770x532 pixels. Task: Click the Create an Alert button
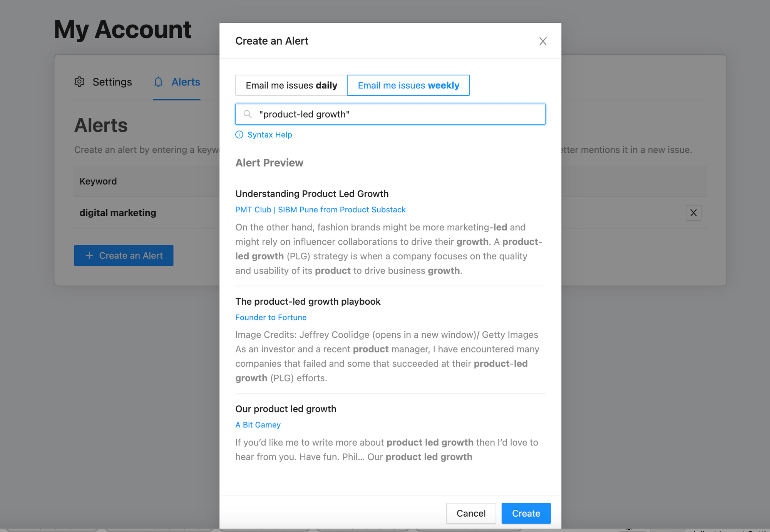click(x=124, y=255)
